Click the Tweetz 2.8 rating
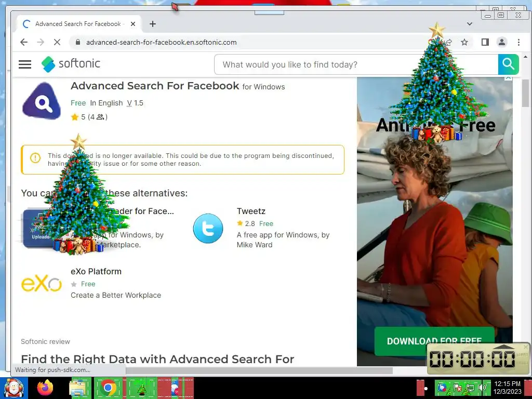This screenshot has height=399, width=532. pyautogui.click(x=246, y=223)
